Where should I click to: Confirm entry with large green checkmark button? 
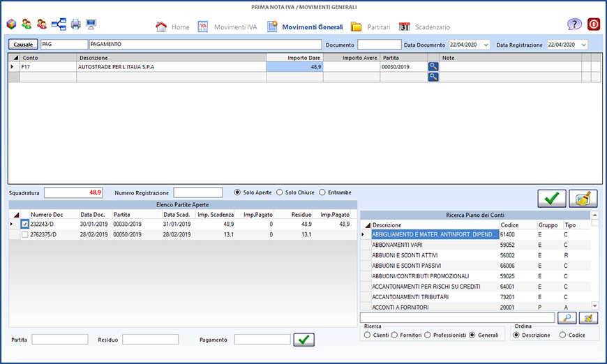(551, 199)
